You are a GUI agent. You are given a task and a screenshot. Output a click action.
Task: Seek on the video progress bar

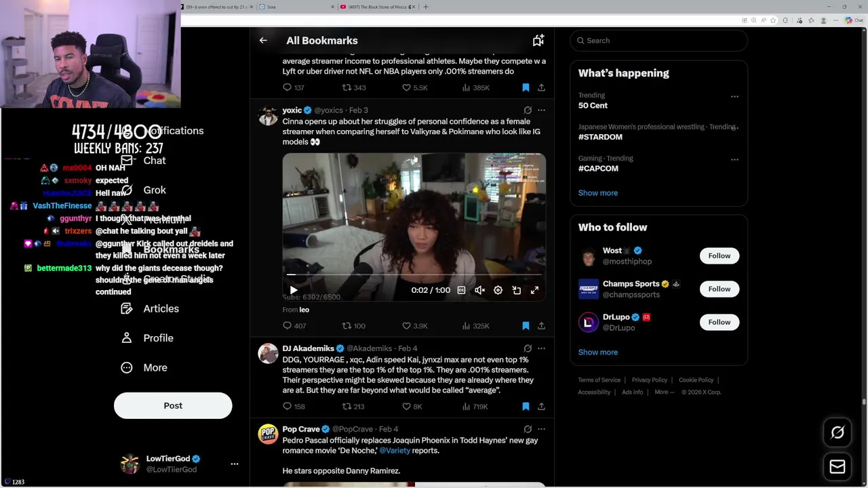pos(414,274)
